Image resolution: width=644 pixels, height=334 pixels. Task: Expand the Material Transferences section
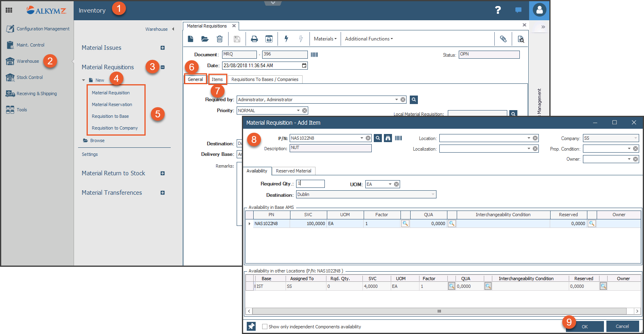coord(163,193)
